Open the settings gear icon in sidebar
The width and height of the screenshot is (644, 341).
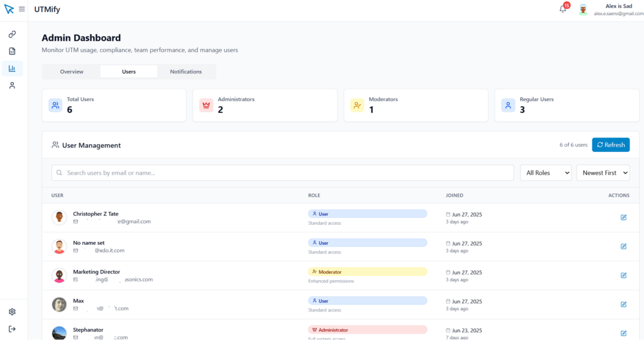click(x=13, y=312)
